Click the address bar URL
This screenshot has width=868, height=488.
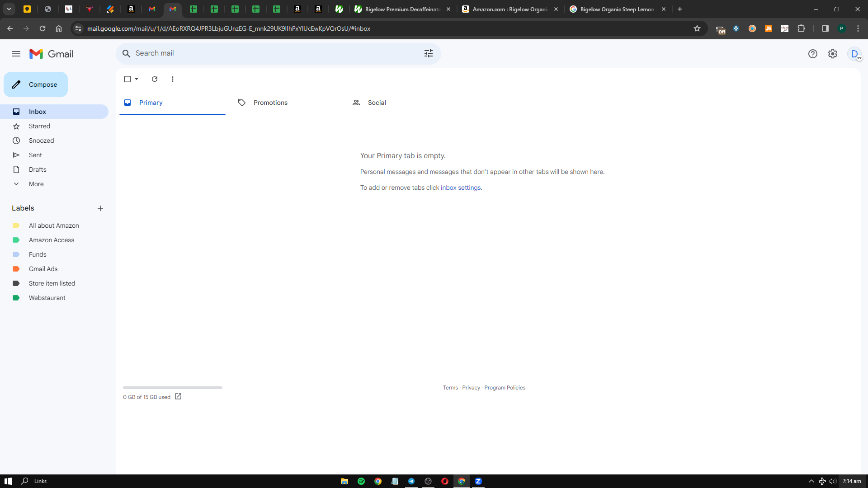(229, 28)
